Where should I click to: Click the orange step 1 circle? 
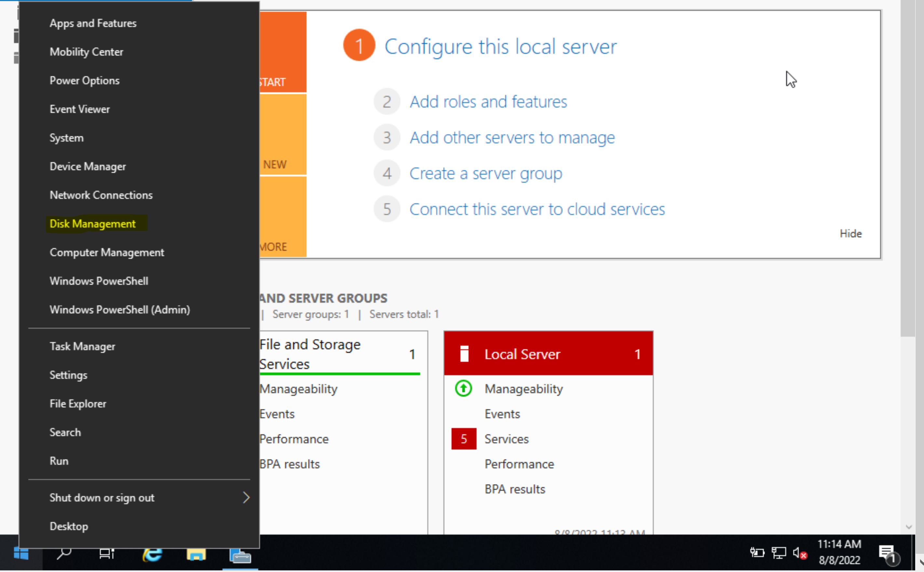pos(359,45)
